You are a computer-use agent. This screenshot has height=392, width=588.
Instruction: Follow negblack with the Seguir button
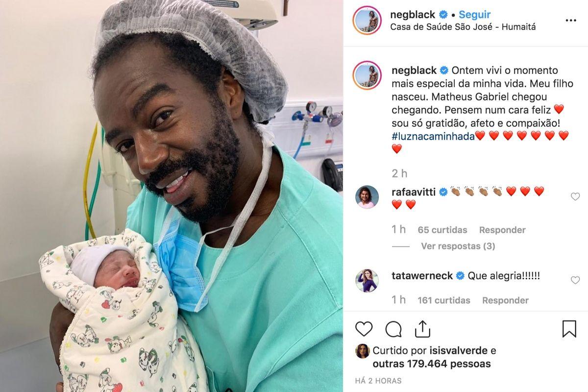click(474, 15)
